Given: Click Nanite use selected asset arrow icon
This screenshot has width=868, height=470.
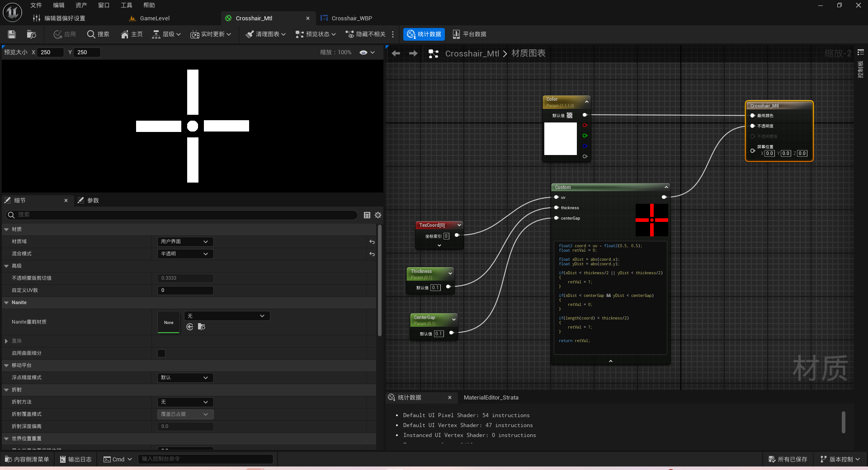Looking at the screenshot, I should pos(190,327).
